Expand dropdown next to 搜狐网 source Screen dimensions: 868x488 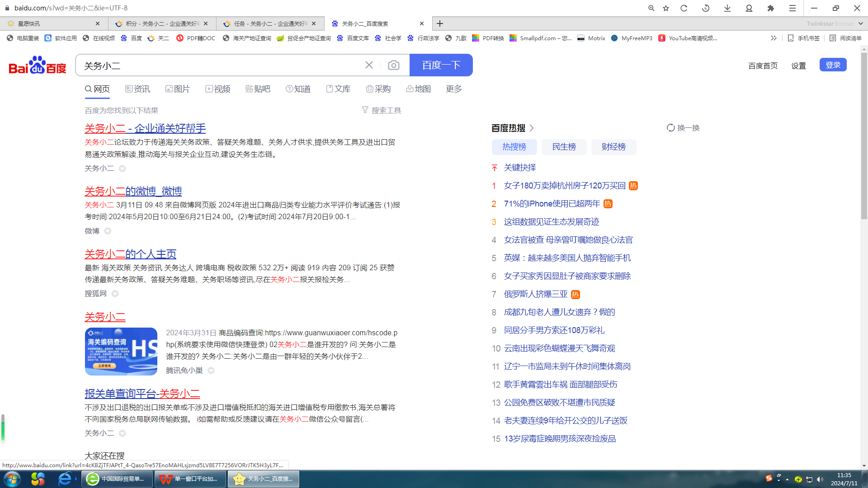point(115,294)
